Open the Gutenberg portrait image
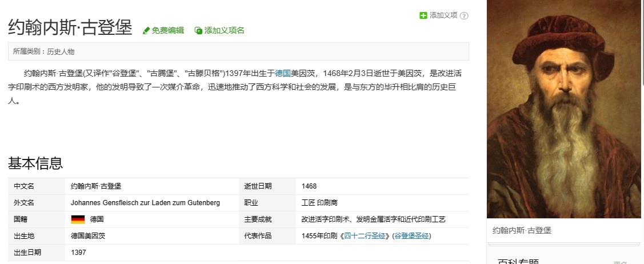644x264 pixels. (565, 109)
